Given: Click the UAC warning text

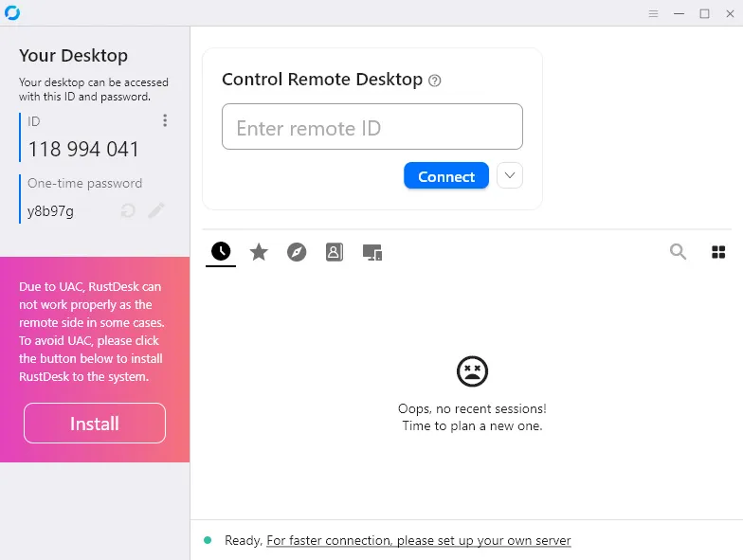Looking at the screenshot, I should coord(91,332).
